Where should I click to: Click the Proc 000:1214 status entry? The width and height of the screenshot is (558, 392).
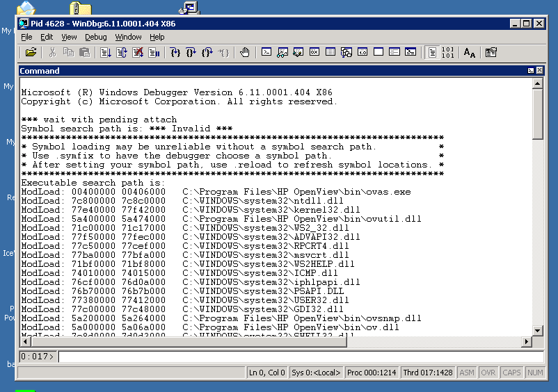372,373
